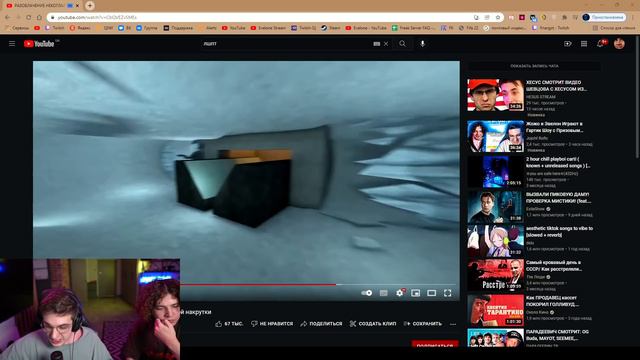Open Самый кровавый день в СССР thumbnail
The width and height of the screenshot is (640, 360).
coord(496,275)
